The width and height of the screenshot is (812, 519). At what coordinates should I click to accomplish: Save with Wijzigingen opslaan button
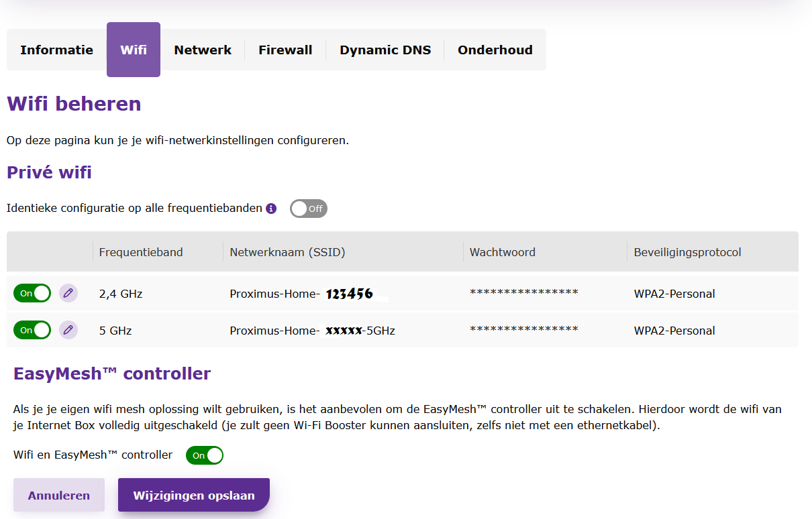click(194, 496)
